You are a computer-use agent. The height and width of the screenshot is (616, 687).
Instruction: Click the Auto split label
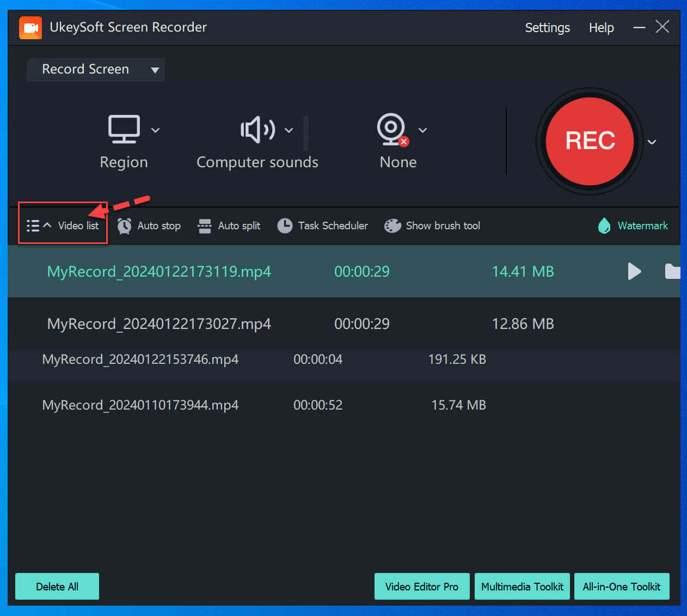coord(239,225)
